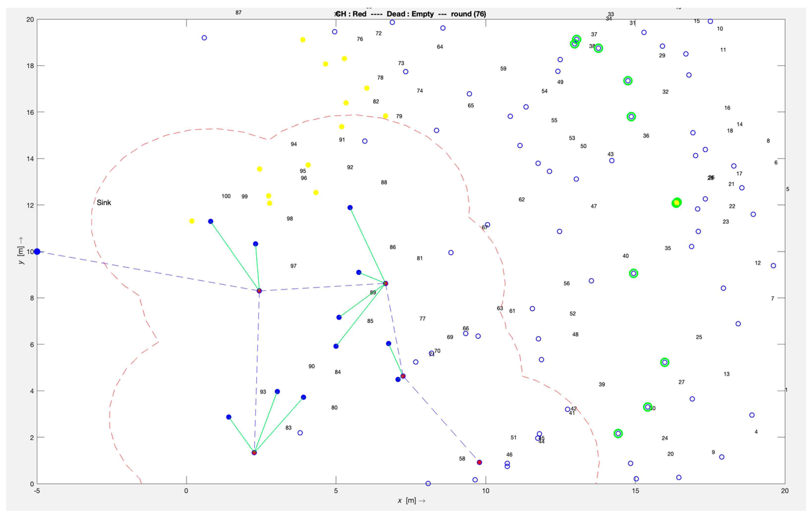Image resolution: width=812 pixels, height=517 pixels.
Task: Click the yellow node inside green ring
Action: tap(676, 203)
